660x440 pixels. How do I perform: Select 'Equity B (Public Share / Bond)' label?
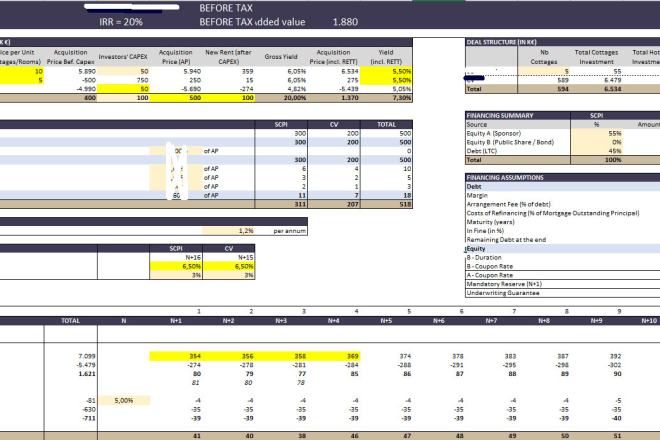click(510, 142)
